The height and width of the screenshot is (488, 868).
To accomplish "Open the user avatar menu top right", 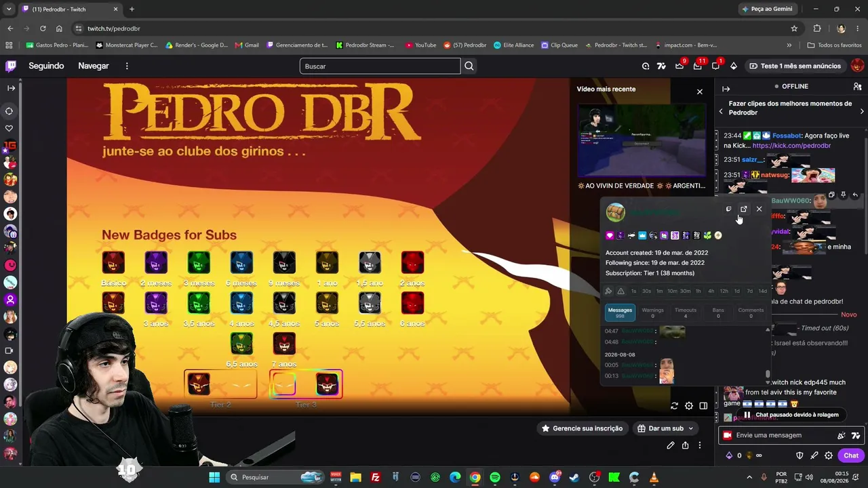I will coord(857,66).
